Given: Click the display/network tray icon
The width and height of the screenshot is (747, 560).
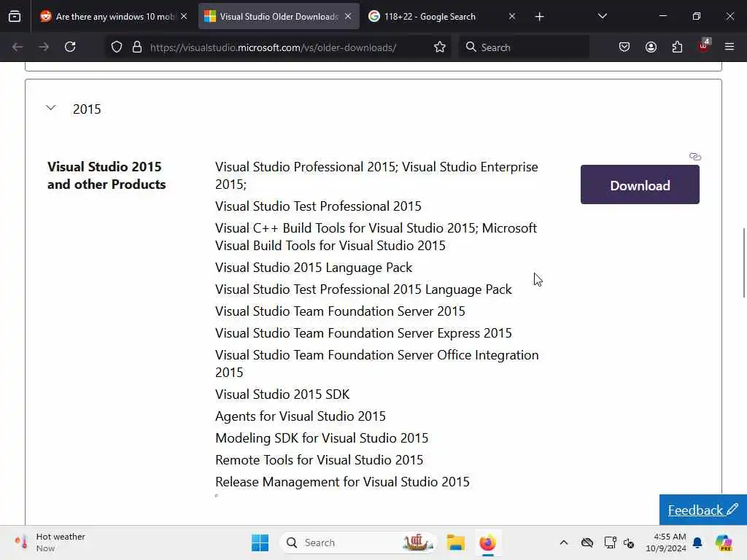Looking at the screenshot, I should tap(610, 542).
